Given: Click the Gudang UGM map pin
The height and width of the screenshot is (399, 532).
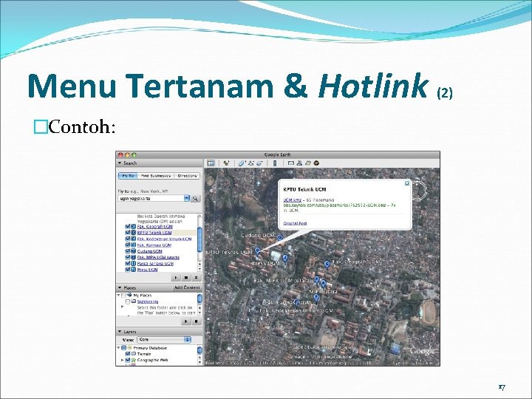Looking at the screenshot, I should pos(280,238).
